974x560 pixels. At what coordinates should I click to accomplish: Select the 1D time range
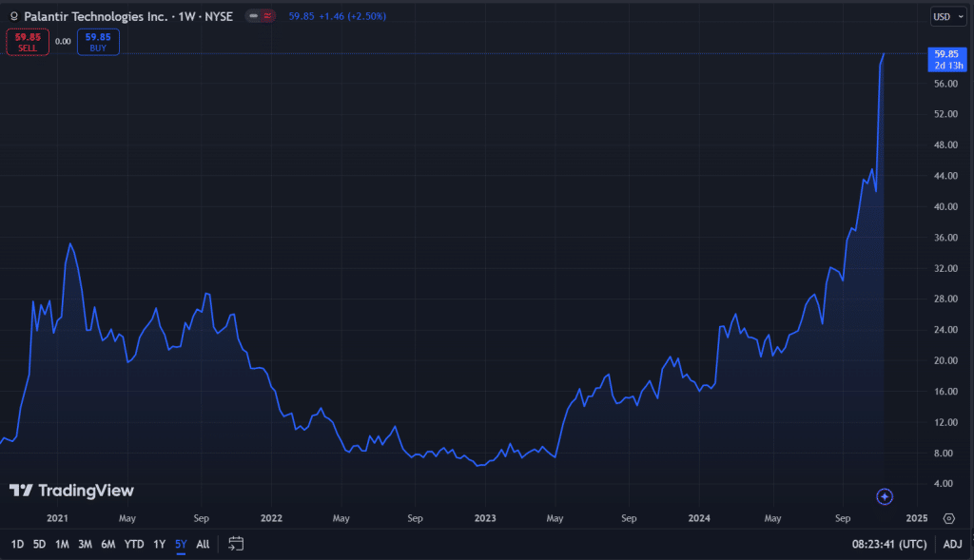point(17,545)
